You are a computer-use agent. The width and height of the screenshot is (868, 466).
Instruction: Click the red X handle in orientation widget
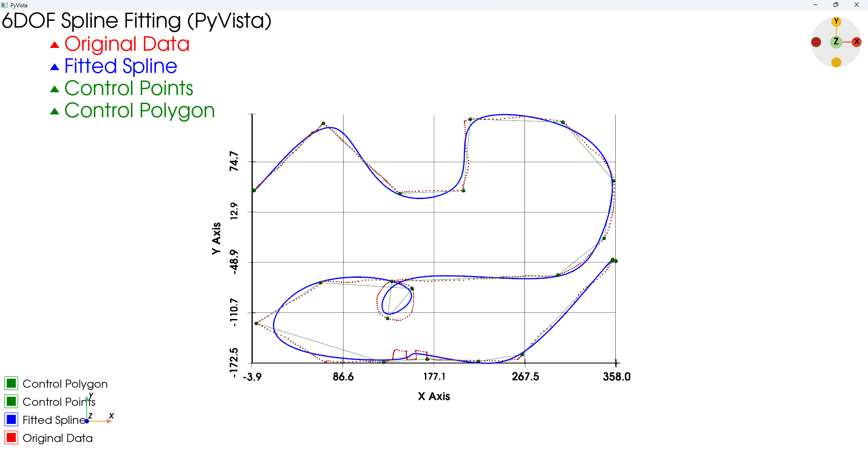click(x=856, y=42)
